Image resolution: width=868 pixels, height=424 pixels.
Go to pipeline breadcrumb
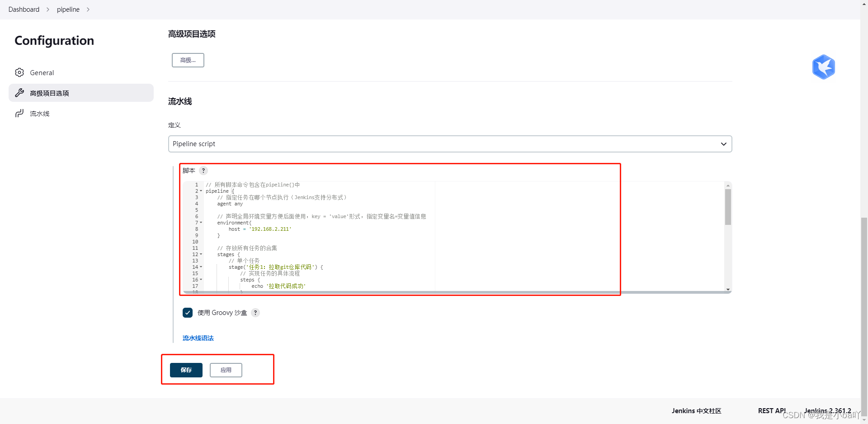click(68, 10)
